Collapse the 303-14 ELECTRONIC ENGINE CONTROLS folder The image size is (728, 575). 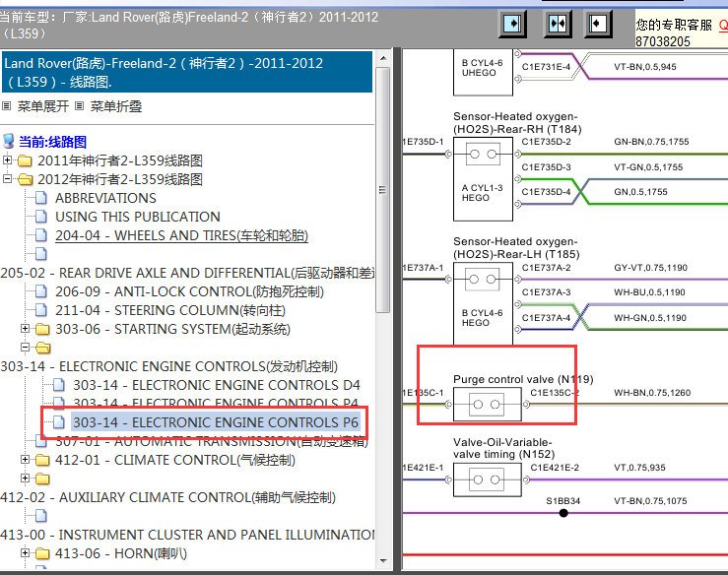point(25,348)
